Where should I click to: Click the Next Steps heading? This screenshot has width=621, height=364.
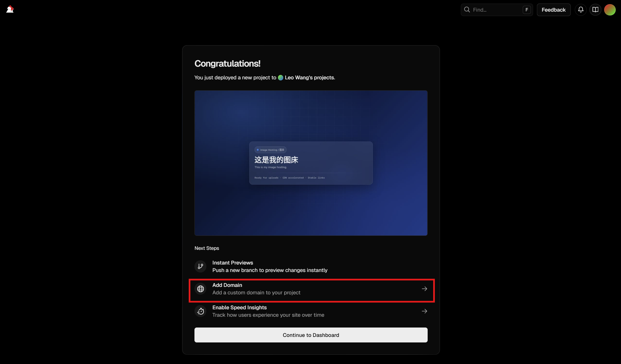click(x=206, y=248)
